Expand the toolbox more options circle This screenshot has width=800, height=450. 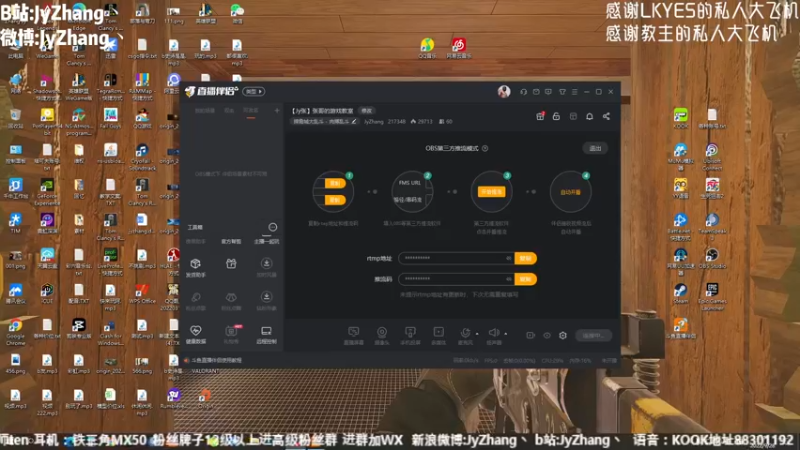[x=273, y=227]
